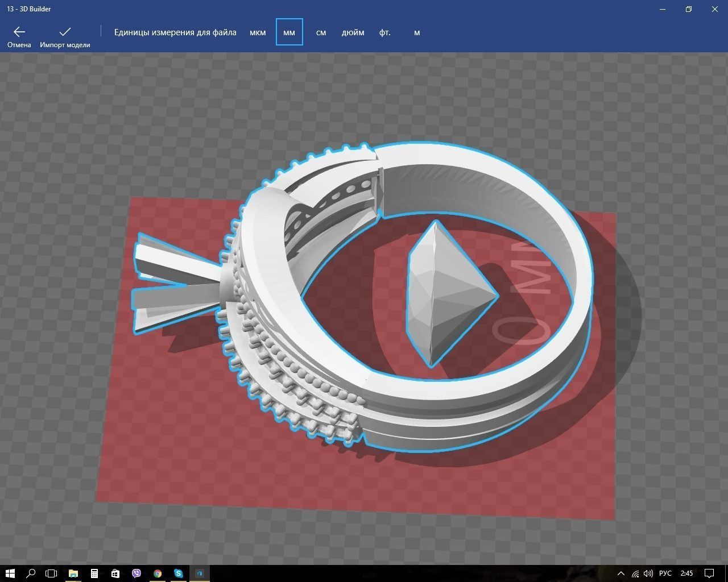
Task: Switch РУС input language
Action: [x=665, y=573]
